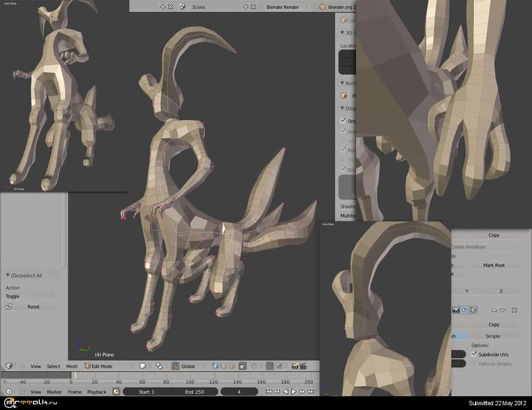Click the Reset button
The image size is (532, 410).
tap(33, 306)
